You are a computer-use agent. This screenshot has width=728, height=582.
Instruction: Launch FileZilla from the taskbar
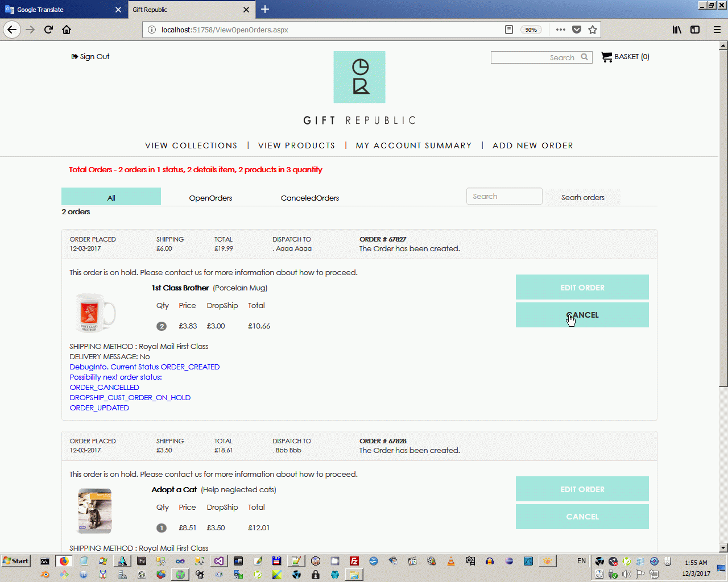click(354, 561)
